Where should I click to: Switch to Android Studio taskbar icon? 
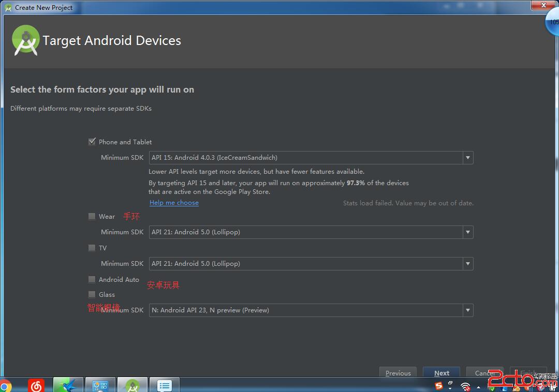click(133, 385)
